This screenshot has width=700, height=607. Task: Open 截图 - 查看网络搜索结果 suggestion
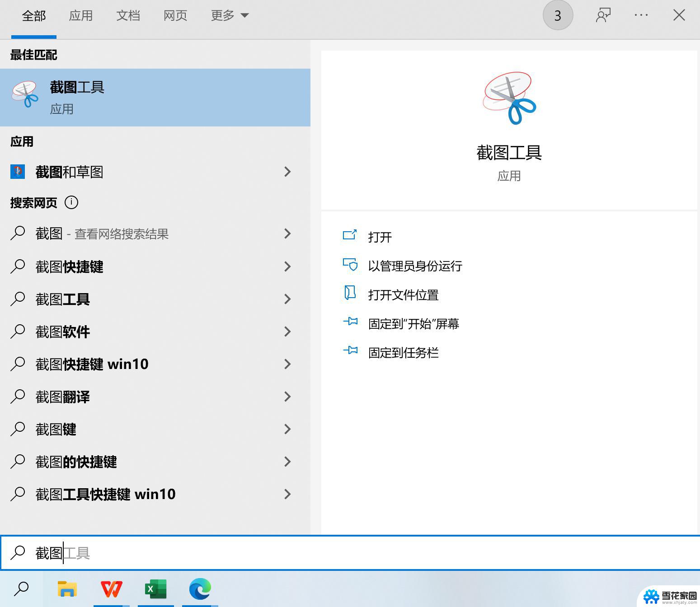click(x=155, y=233)
